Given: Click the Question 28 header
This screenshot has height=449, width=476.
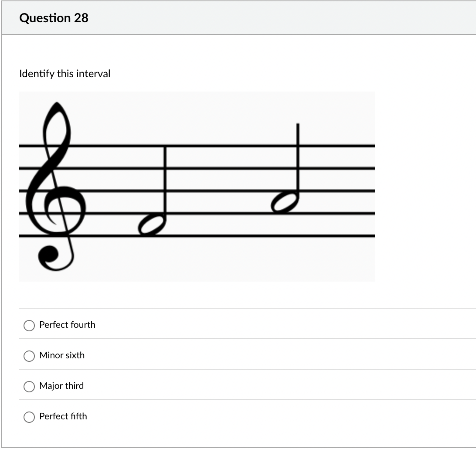Looking at the screenshot, I should tap(54, 18).
